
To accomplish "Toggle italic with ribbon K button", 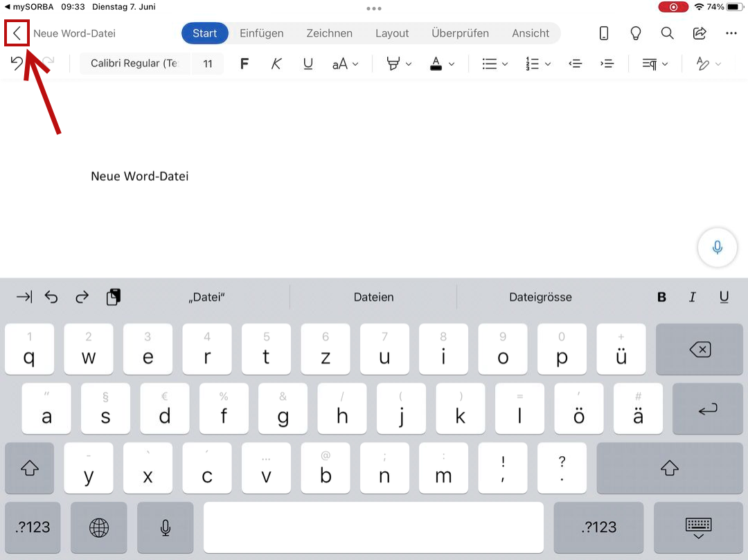I will (276, 64).
